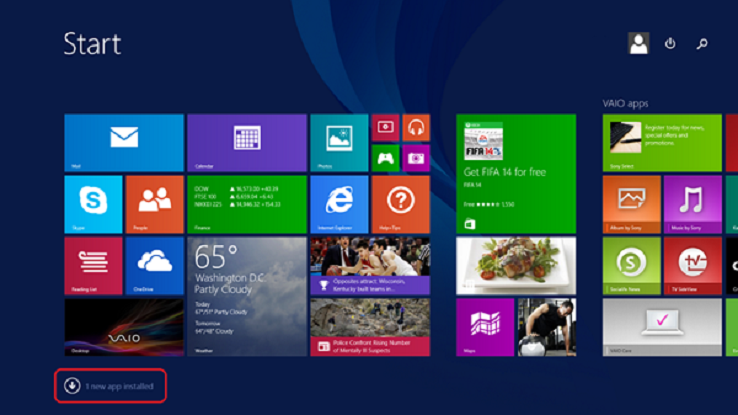738x415 pixels.
Task: Open the orange headphones Music tile
Action: (416, 128)
